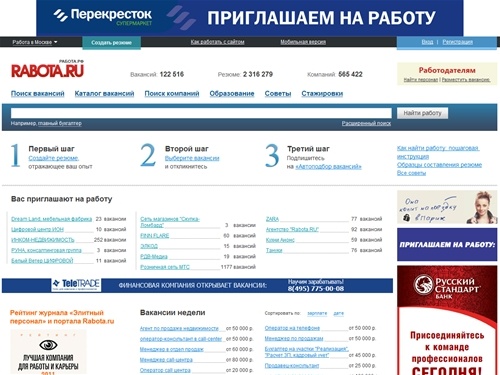Sort weekly vacancies by 'дате'
500x375 pixels.
click(338, 313)
